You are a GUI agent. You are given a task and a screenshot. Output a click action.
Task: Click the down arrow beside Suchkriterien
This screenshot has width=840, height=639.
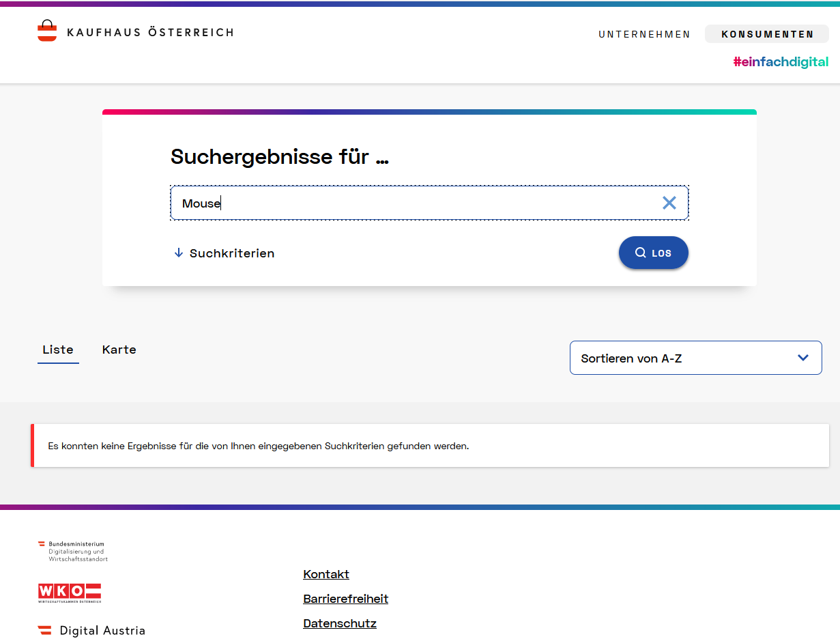179,253
